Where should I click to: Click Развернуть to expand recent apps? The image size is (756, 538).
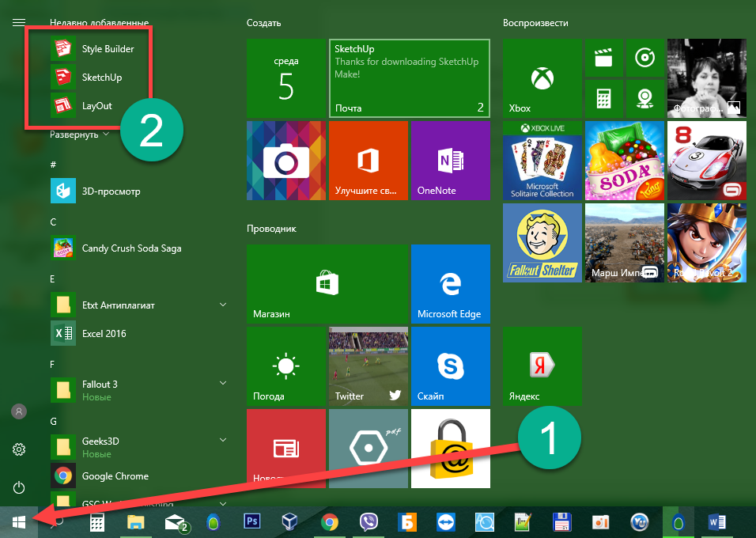tap(79, 134)
